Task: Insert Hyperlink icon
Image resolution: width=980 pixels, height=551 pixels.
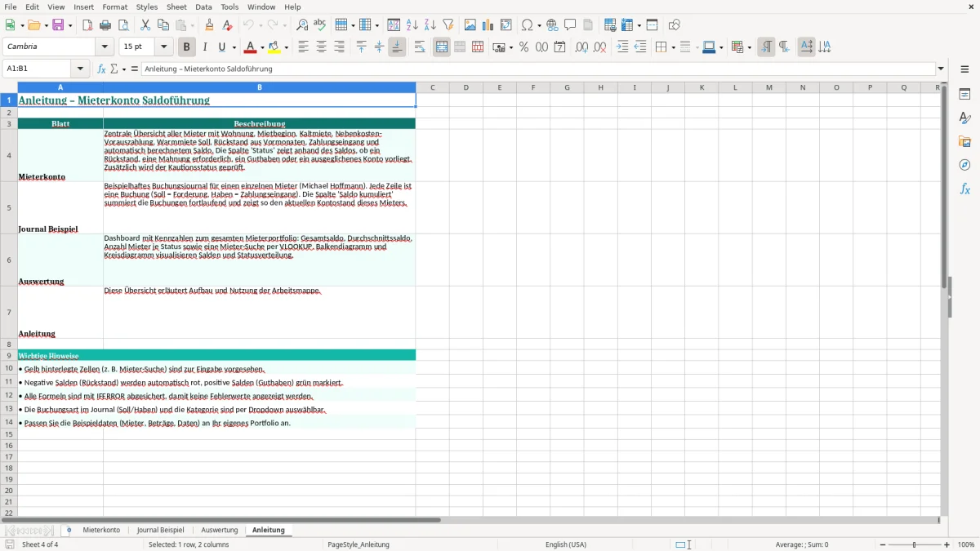Action: coord(552,25)
